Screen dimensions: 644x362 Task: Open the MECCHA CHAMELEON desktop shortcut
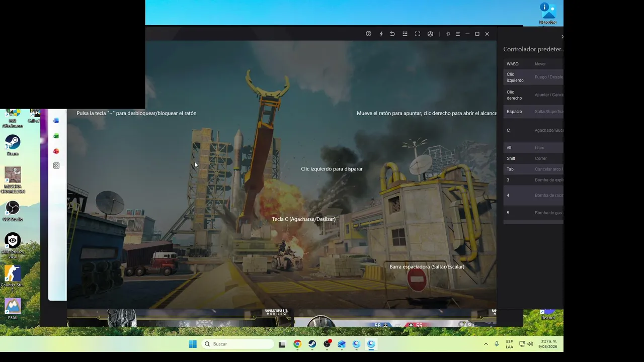click(13, 180)
